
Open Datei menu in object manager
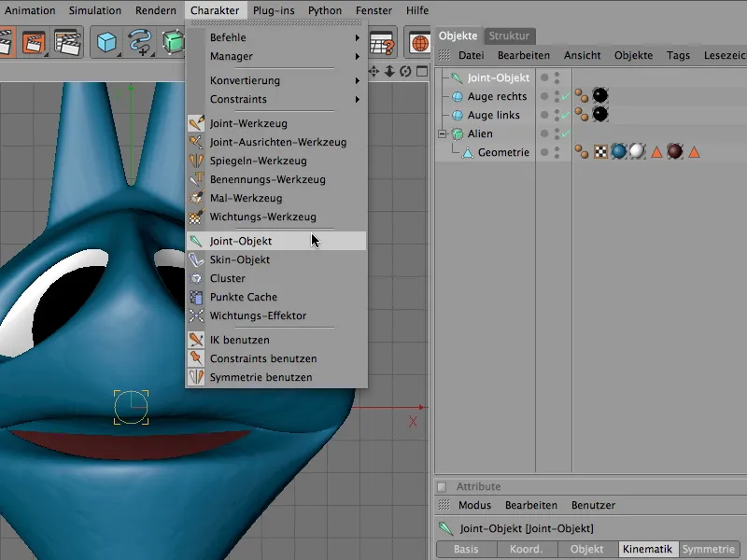coord(472,55)
